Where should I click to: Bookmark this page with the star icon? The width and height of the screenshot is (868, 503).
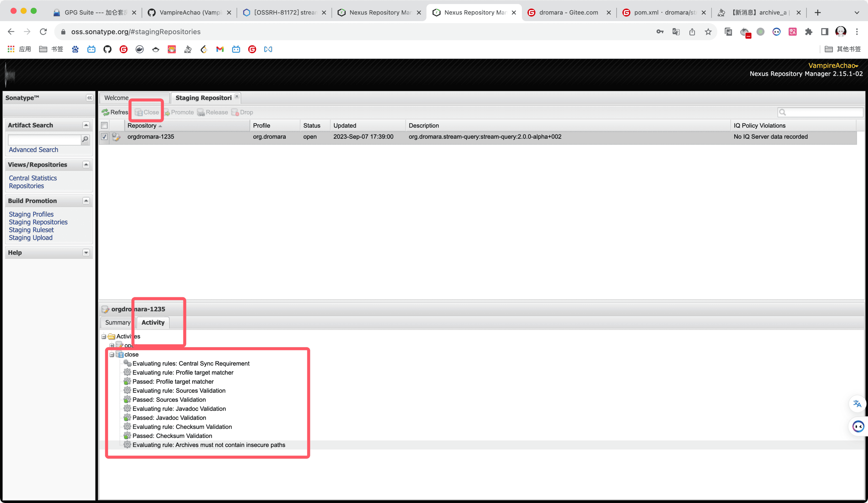coord(708,32)
